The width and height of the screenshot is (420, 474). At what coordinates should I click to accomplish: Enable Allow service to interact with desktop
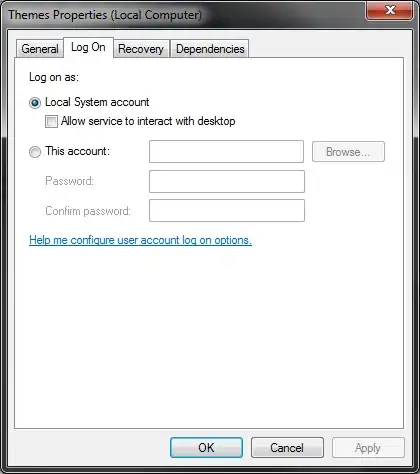51,121
